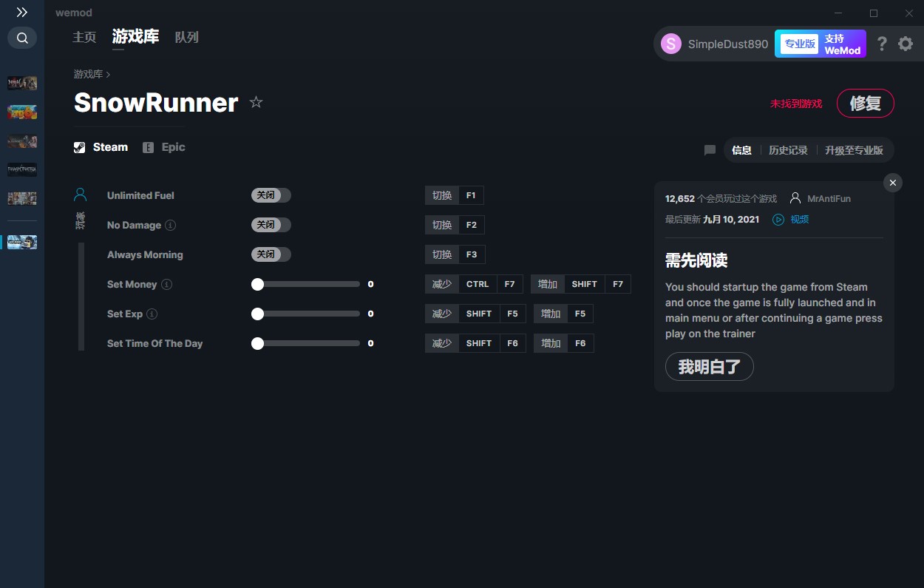Switch to the 信息 tab
Screen dimensions: 924x588
pos(741,150)
